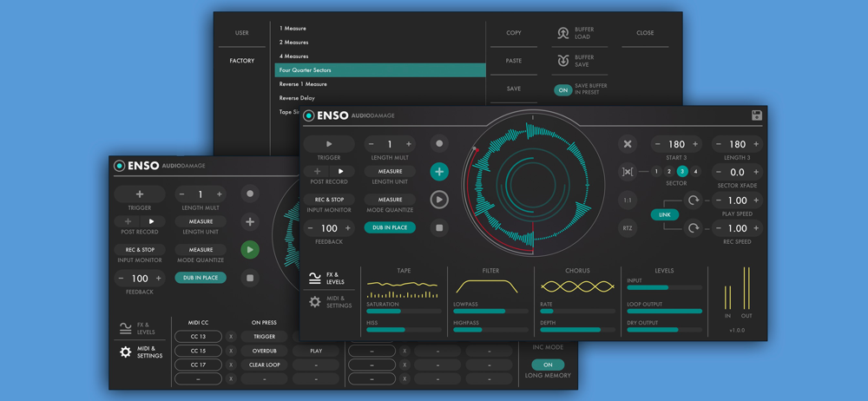868x401 pixels.
Task: Click the TRIGGER plus button in back-left window
Action: [x=140, y=194]
